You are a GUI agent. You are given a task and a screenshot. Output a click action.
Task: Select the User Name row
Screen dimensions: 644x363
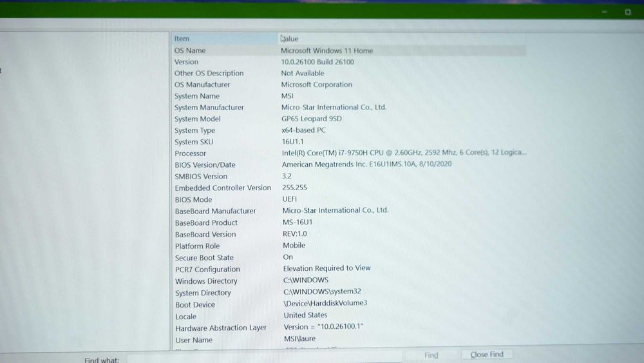194,340
